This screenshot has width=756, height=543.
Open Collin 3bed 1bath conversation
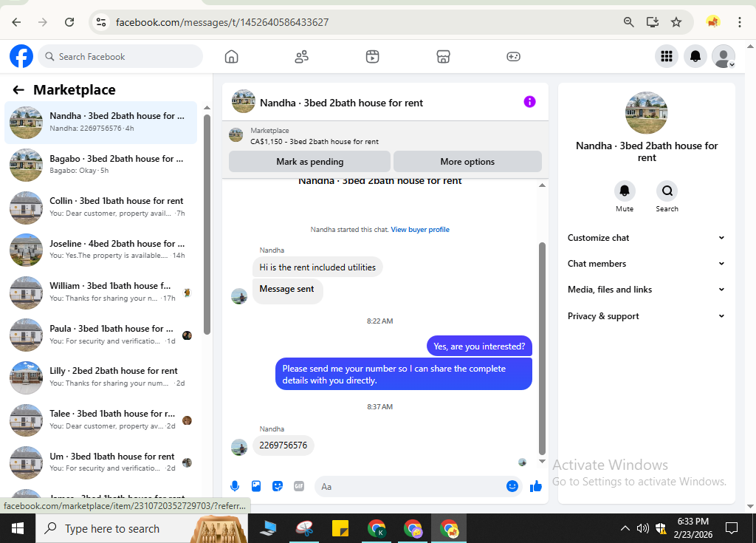pyautogui.click(x=100, y=208)
